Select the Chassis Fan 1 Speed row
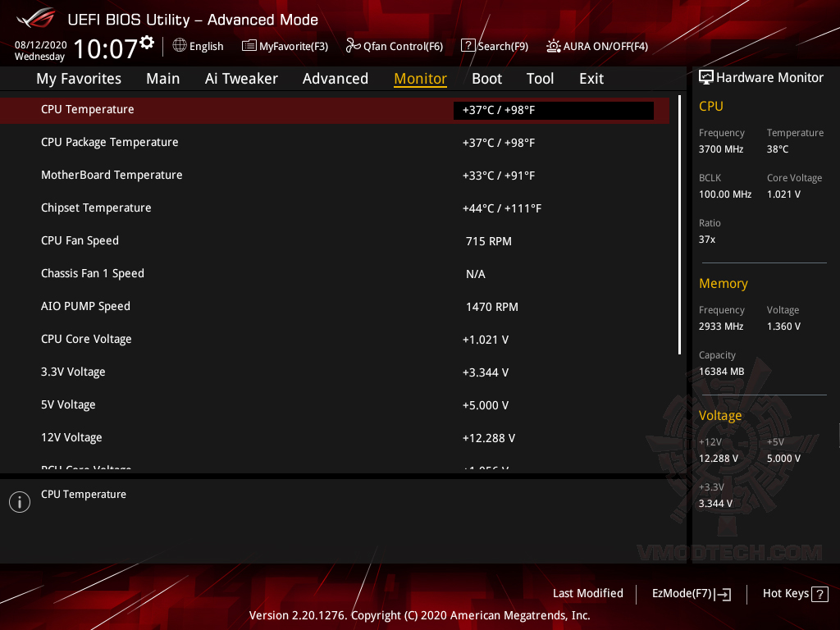The height and width of the screenshot is (630, 840). [x=335, y=274]
